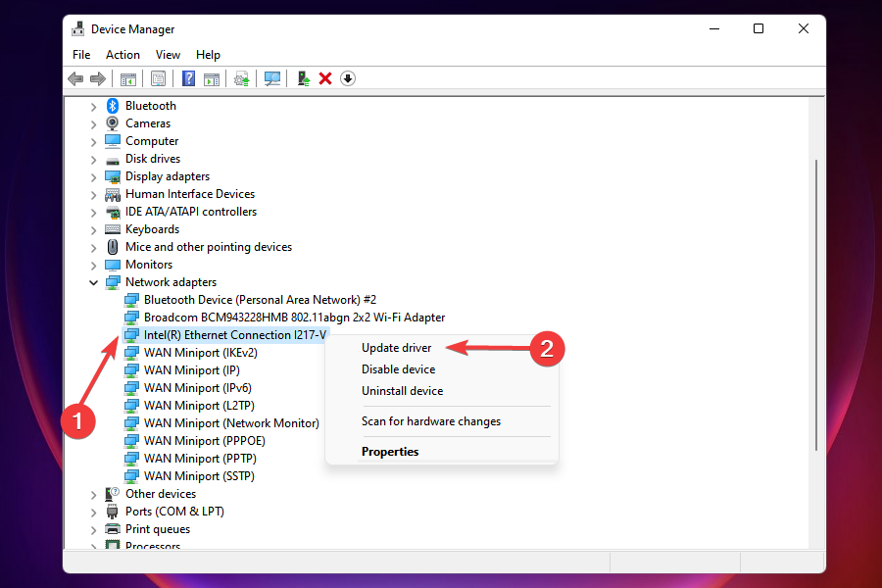Viewport: 882px width, 588px height.
Task: Click Show/Hide Action Pane toolbar icon
Action: (x=212, y=78)
